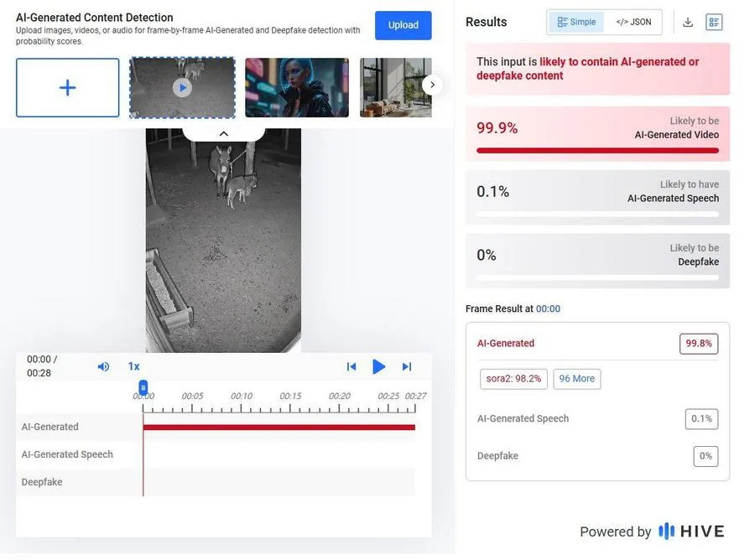Select the sora2: 98.2% result chip
The height and width of the screenshot is (560, 755).
(513, 378)
